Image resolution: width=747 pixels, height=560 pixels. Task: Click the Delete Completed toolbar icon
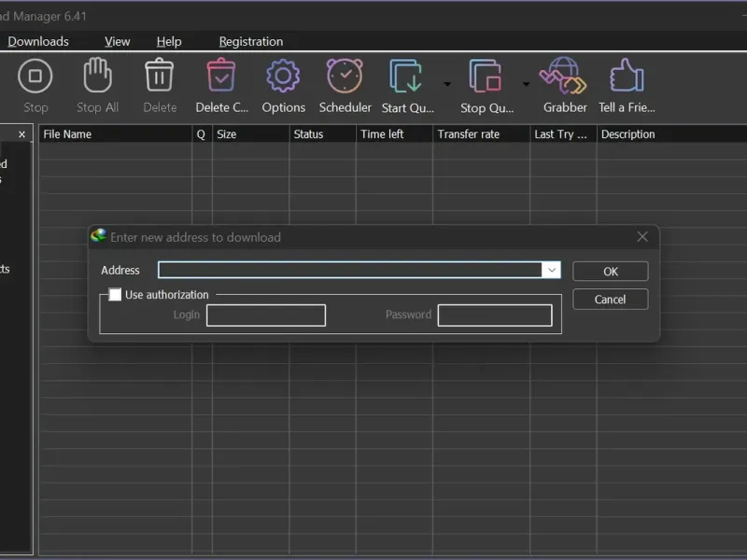tap(221, 75)
